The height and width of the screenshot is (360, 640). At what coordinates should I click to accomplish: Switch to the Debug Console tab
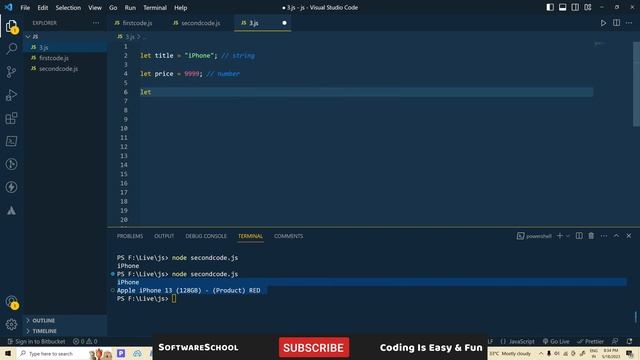tap(206, 236)
